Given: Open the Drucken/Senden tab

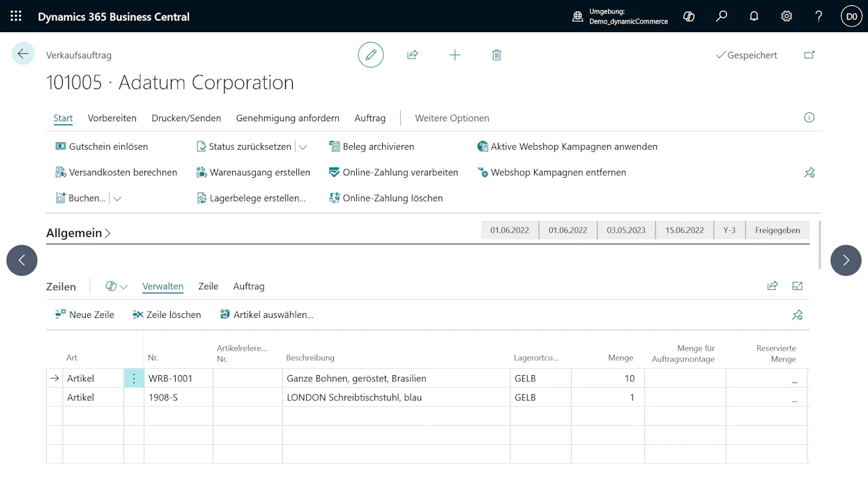Looking at the screenshot, I should click(186, 118).
